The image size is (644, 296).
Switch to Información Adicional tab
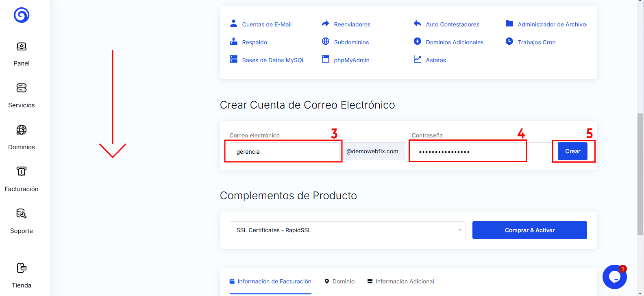point(400,281)
